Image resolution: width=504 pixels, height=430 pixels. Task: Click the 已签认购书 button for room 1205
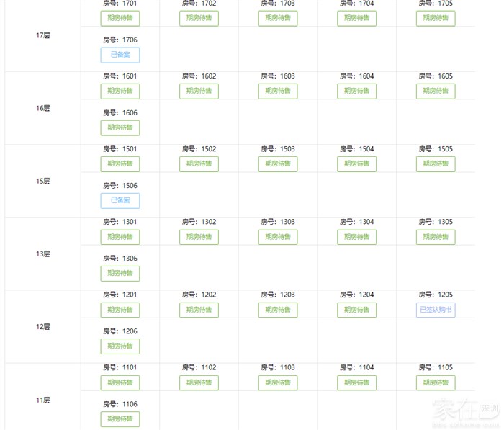pos(436,310)
